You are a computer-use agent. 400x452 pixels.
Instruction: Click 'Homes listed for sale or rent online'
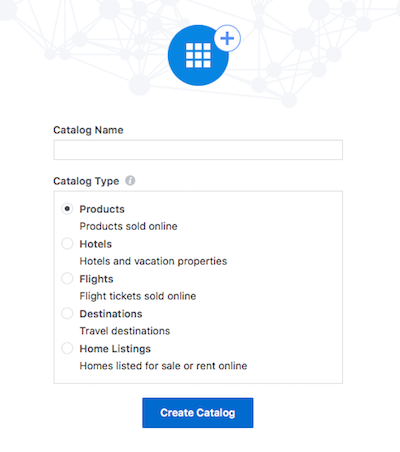click(x=163, y=366)
